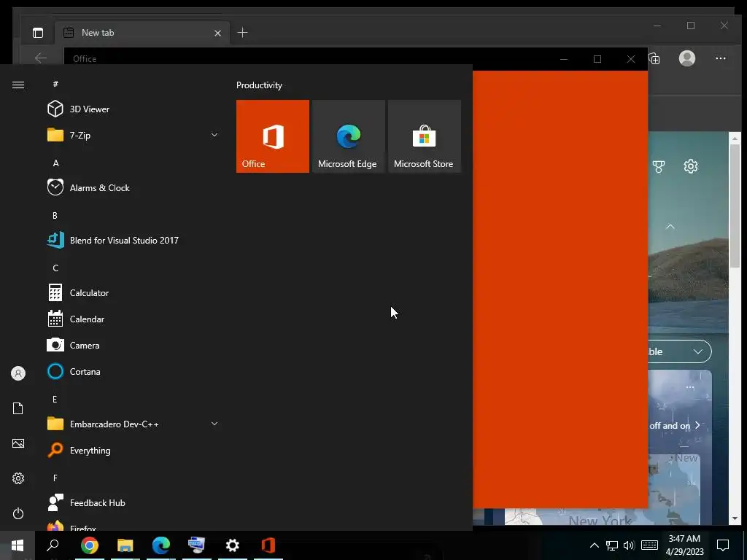Open Feedback Hub

pos(133,503)
